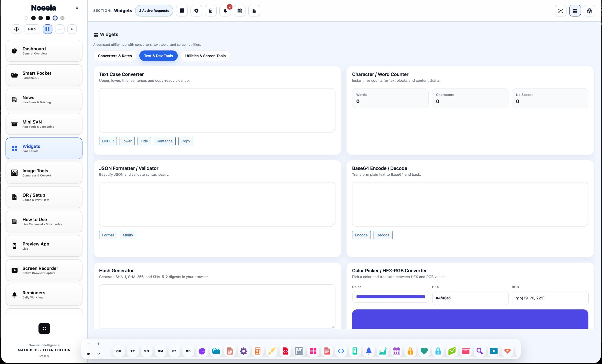Viewport: 602px width, 364px height.
Task: Click the book icon in top header
Action: click(x=182, y=11)
